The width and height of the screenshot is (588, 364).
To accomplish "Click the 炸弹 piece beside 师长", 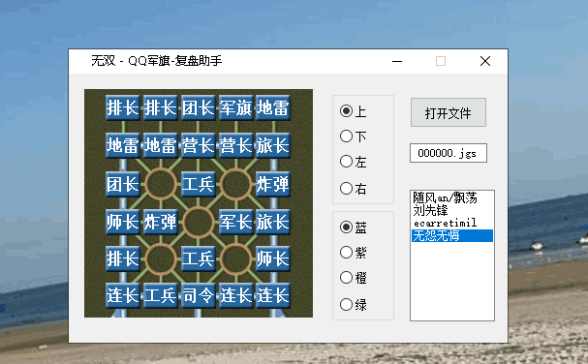I will tap(161, 222).
